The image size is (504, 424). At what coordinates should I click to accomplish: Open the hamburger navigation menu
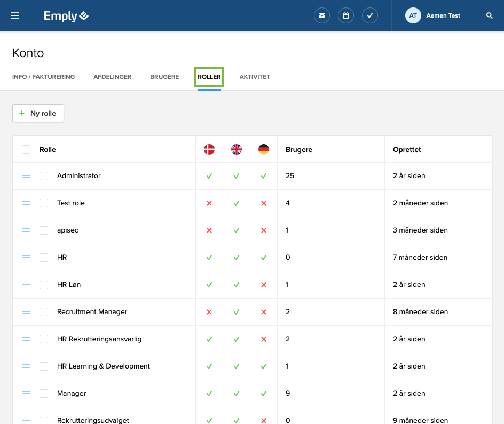(15, 15)
